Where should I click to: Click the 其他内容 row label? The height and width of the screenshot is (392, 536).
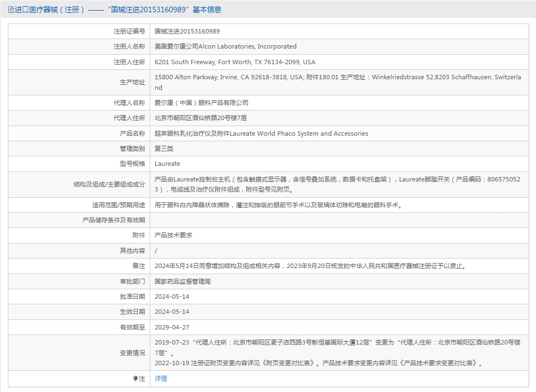pyautogui.click(x=132, y=251)
